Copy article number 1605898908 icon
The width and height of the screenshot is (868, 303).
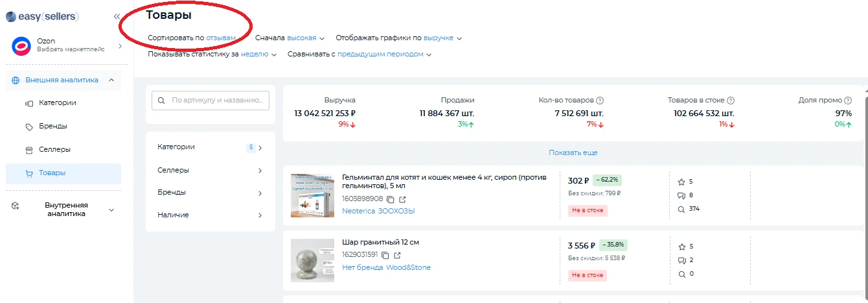tap(391, 199)
